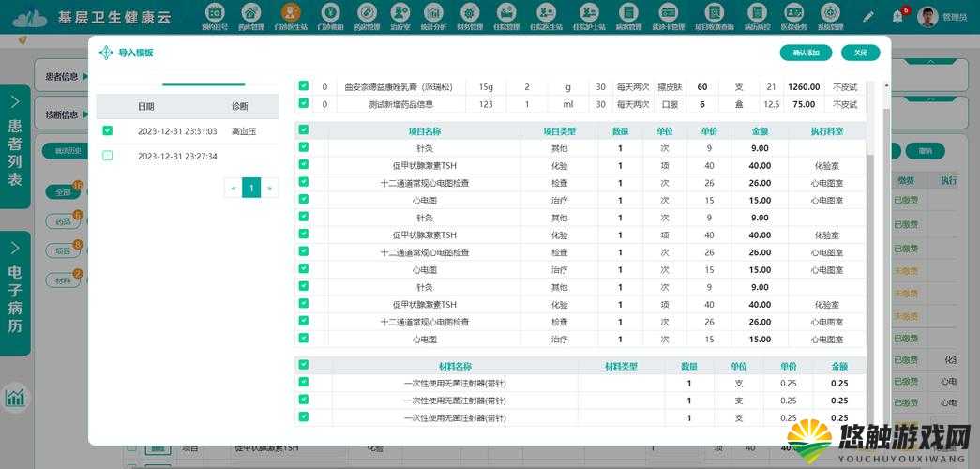Open the 药房管理 pill icon

coord(367,12)
